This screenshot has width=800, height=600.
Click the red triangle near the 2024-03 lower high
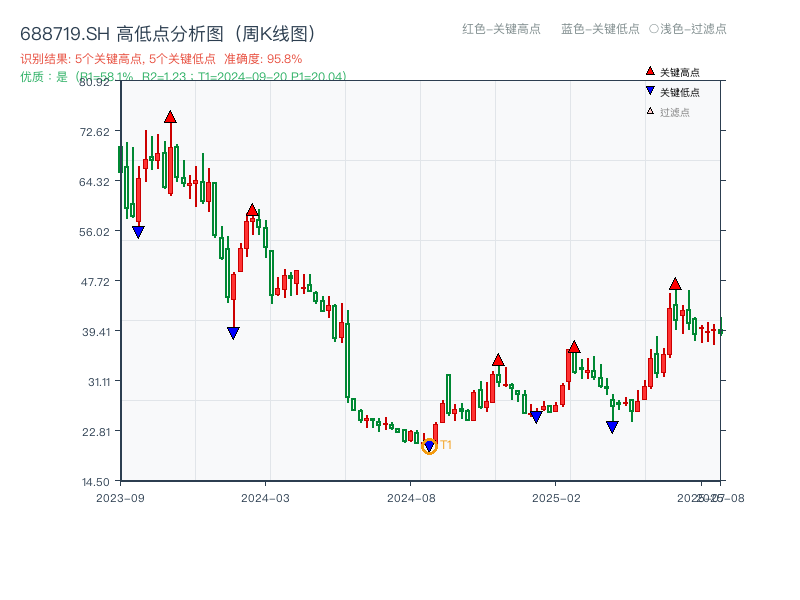[x=252, y=208]
